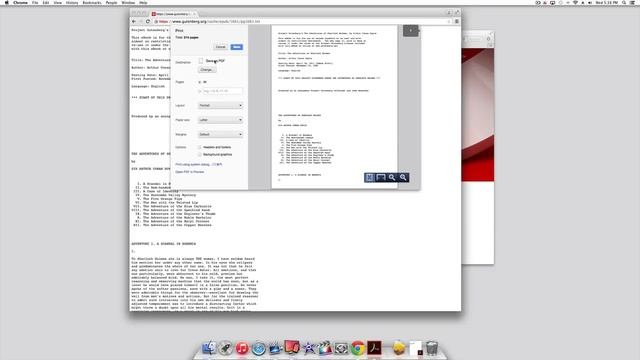
Task: Toggle the Background graphics checkbox
Action: click(200, 154)
